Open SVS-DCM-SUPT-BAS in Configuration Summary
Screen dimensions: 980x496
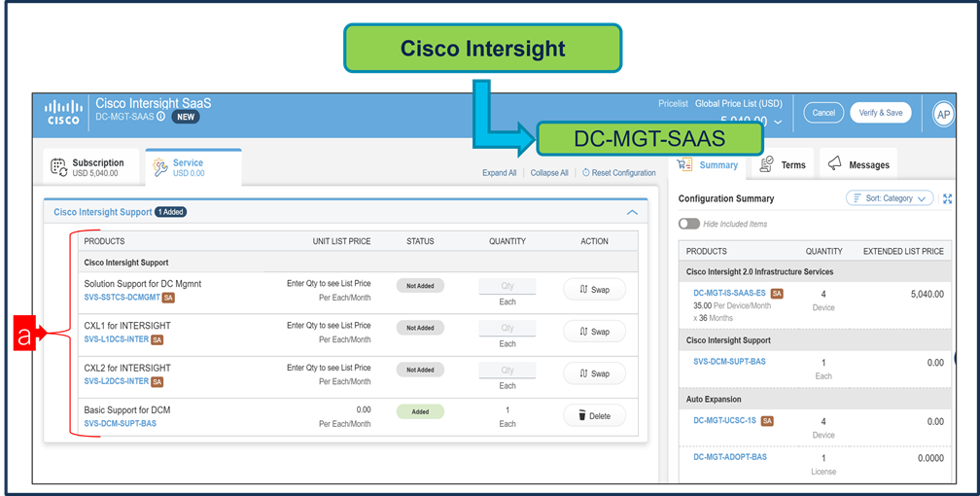click(x=729, y=362)
